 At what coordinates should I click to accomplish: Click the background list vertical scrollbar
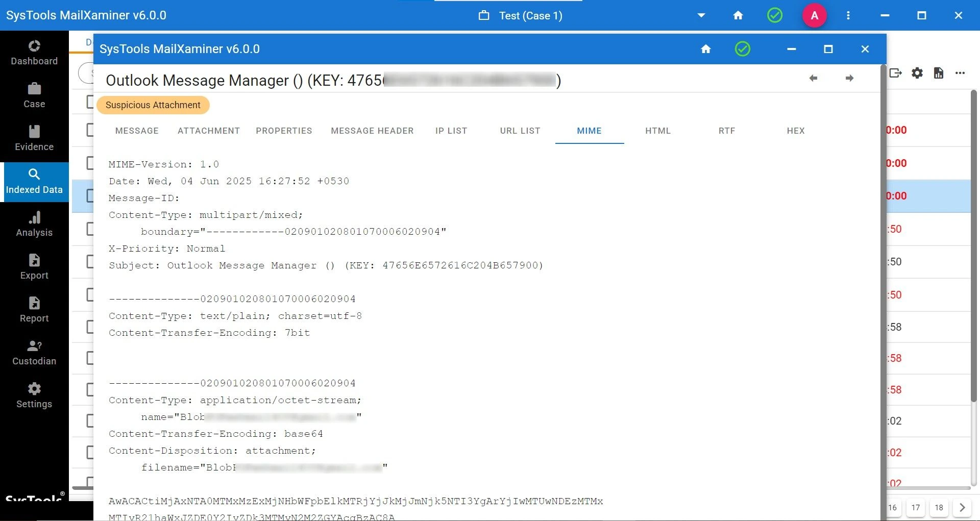click(974, 245)
